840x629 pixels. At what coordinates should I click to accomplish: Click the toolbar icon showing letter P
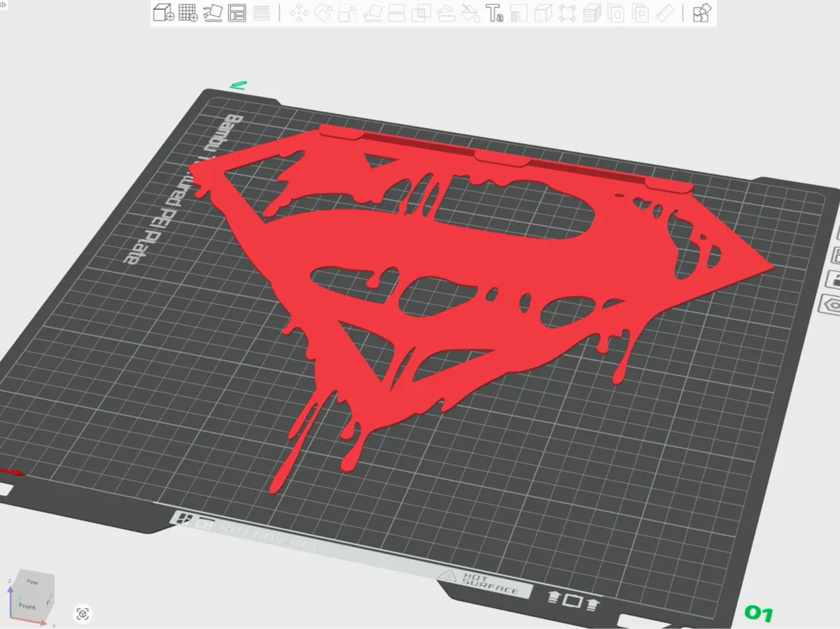click(x=640, y=13)
